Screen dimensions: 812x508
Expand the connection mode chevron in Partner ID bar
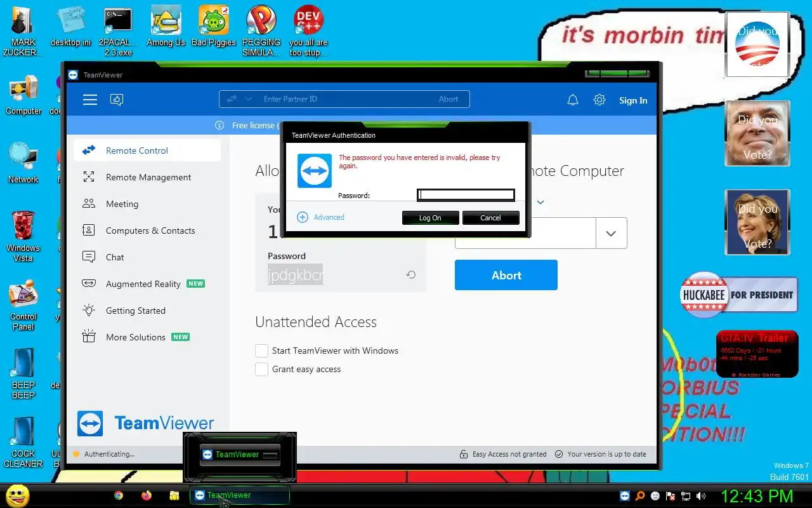248,99
